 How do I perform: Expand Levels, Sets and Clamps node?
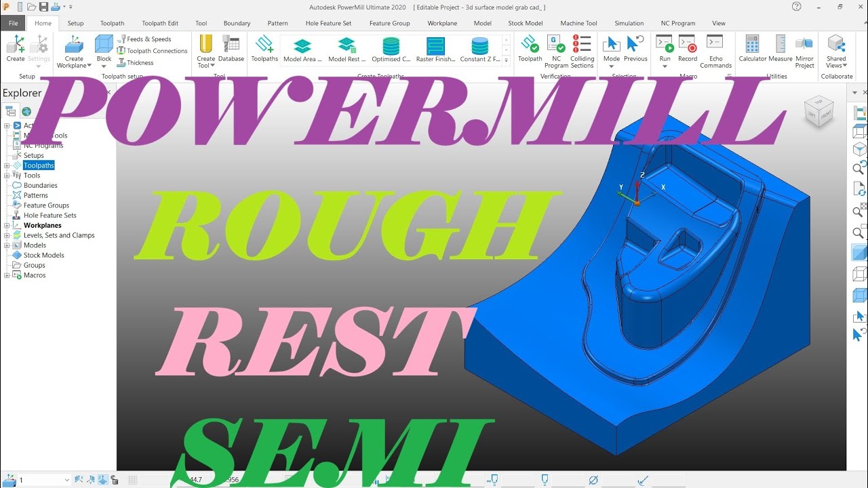7,236
